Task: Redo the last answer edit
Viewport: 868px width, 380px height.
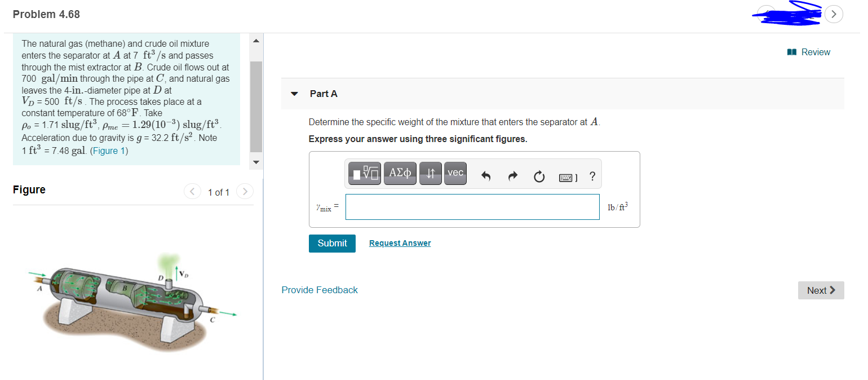Action: [x=512, y=176]
